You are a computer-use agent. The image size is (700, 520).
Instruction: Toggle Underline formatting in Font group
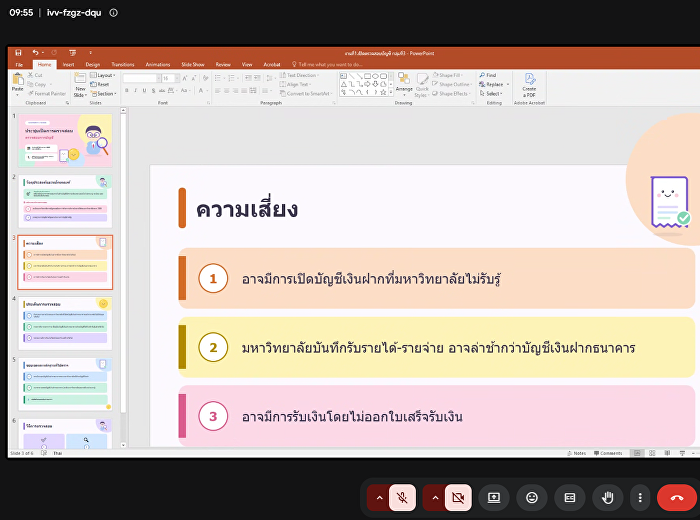[144, 91]
